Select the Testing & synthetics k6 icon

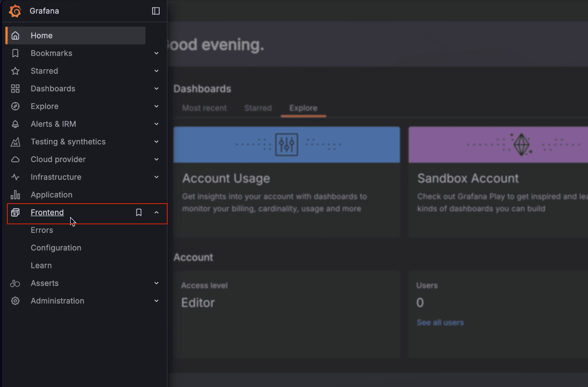(15, 142)
